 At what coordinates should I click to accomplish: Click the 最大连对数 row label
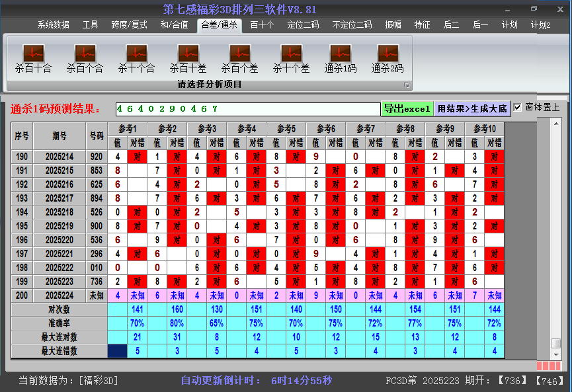(59, 337)
